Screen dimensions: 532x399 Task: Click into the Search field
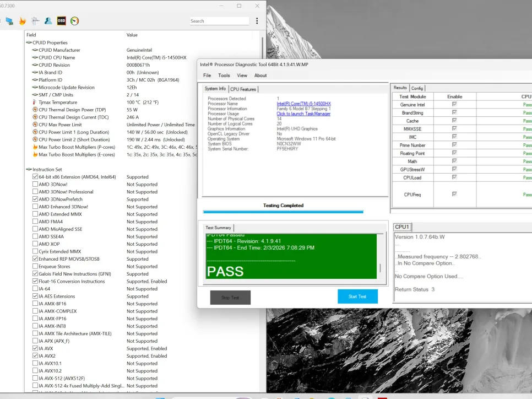(219, 21)
